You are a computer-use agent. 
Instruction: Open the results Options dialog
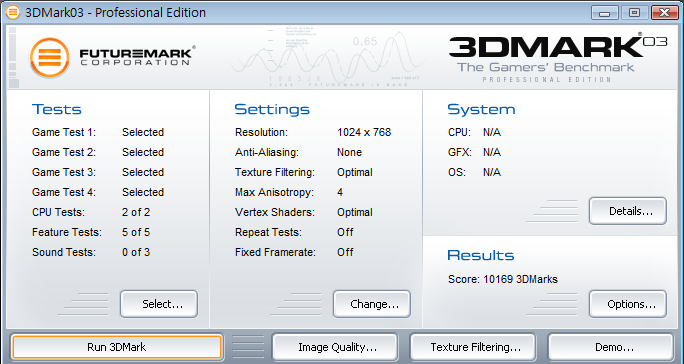tap(628, 304)
